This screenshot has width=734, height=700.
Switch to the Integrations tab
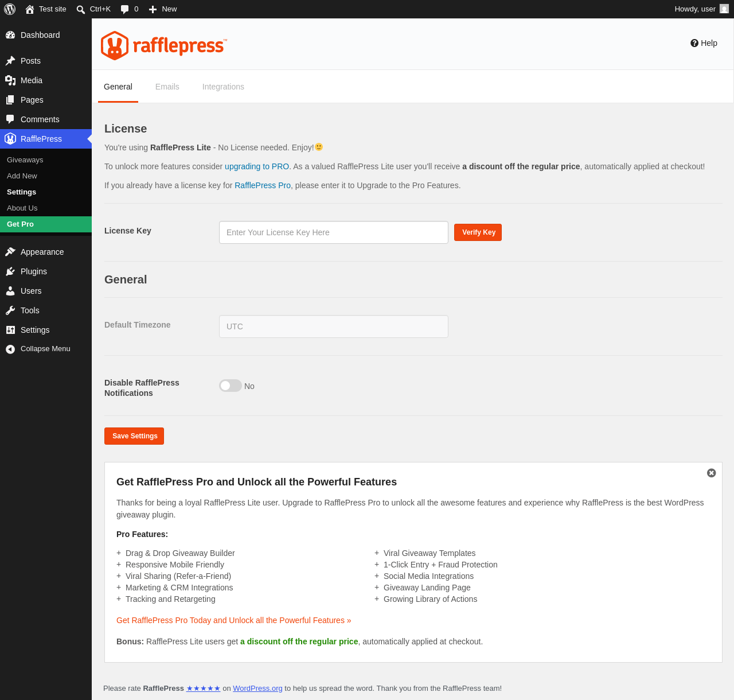(223, 87)
